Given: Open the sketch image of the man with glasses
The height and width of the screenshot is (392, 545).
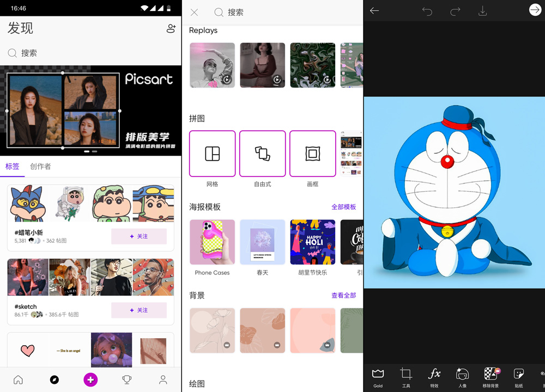Looking at the screenshot, I should [112, 277].
